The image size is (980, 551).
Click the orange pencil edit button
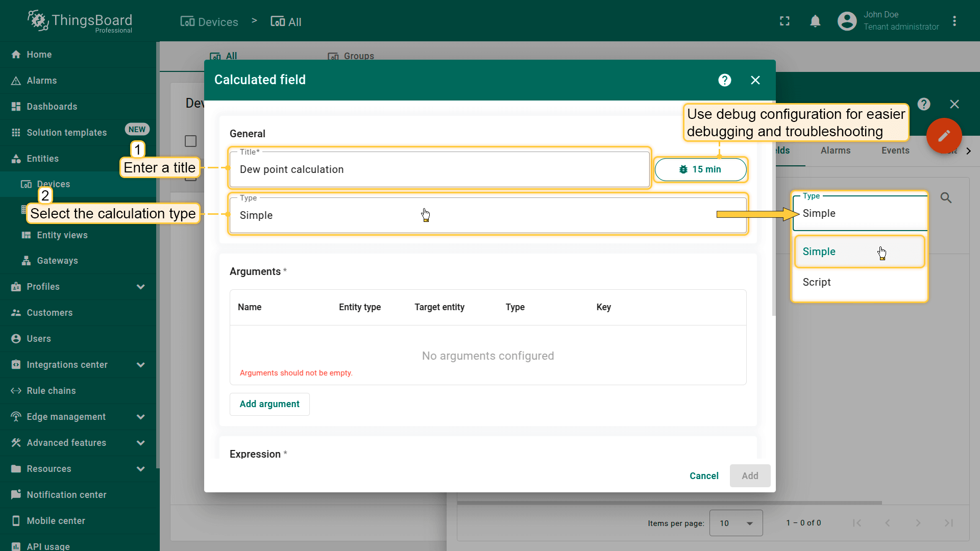pos(944,136)
